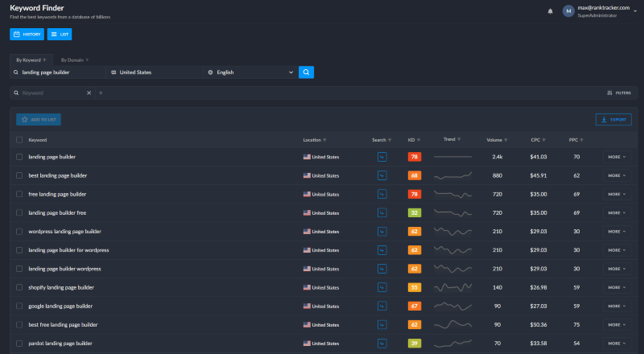644x354 pixels.
Task: Open the notifications bell
Action: click(x=551, y=11)
